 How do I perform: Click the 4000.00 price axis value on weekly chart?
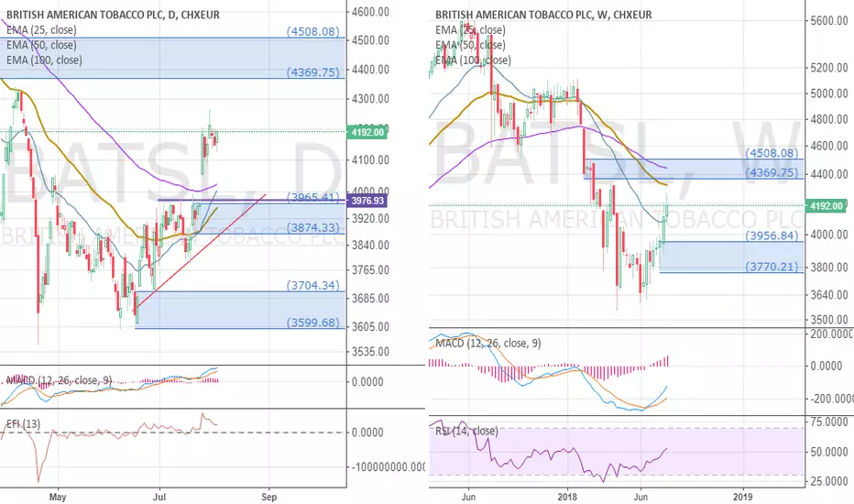pos(829,235)
